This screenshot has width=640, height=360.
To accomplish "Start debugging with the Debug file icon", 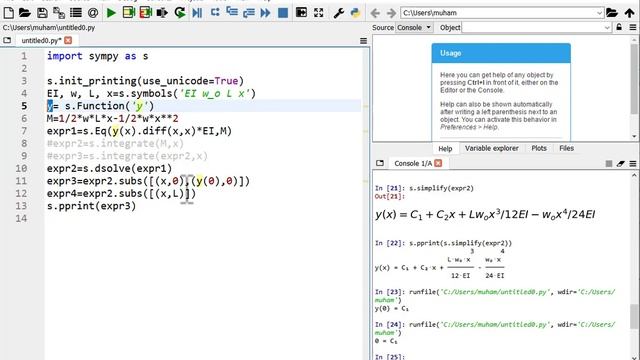I will 197,13.
